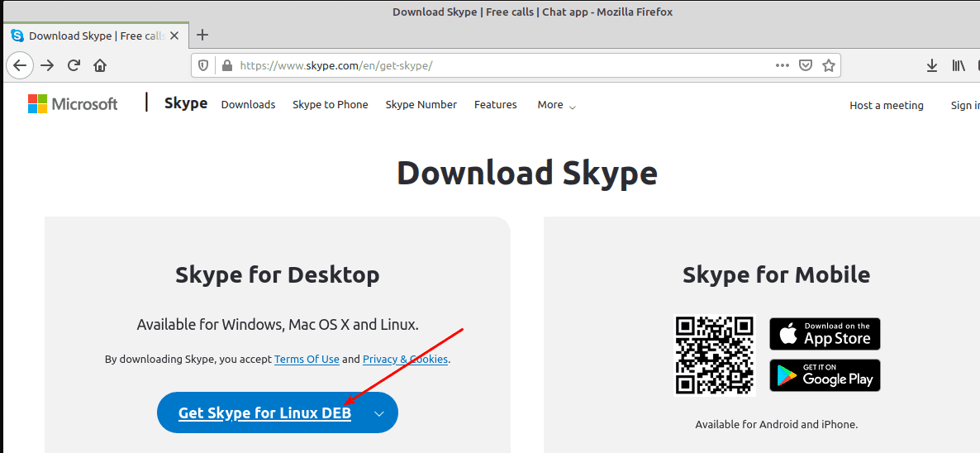Save page to Pocket icon

[805, 65]
